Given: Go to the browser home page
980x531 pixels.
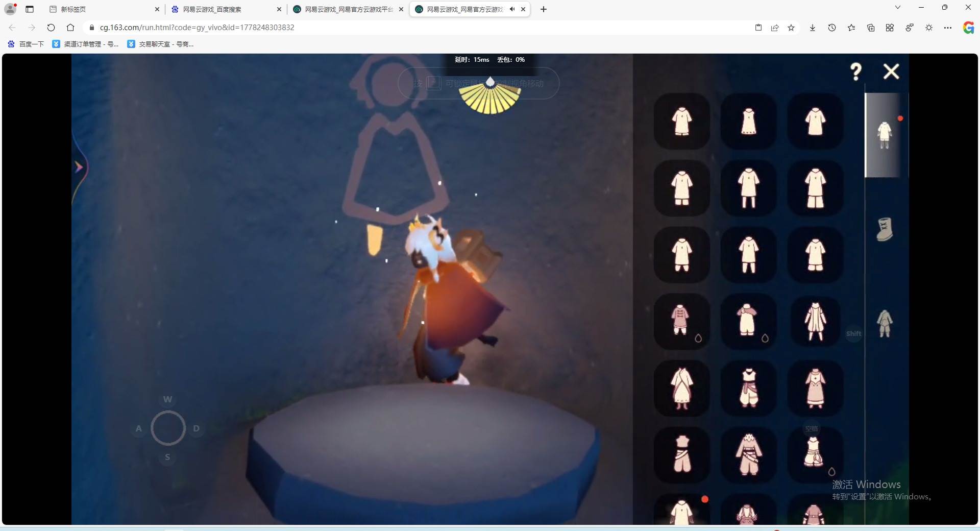Looking at the screenshot, I should coord(70,28).
